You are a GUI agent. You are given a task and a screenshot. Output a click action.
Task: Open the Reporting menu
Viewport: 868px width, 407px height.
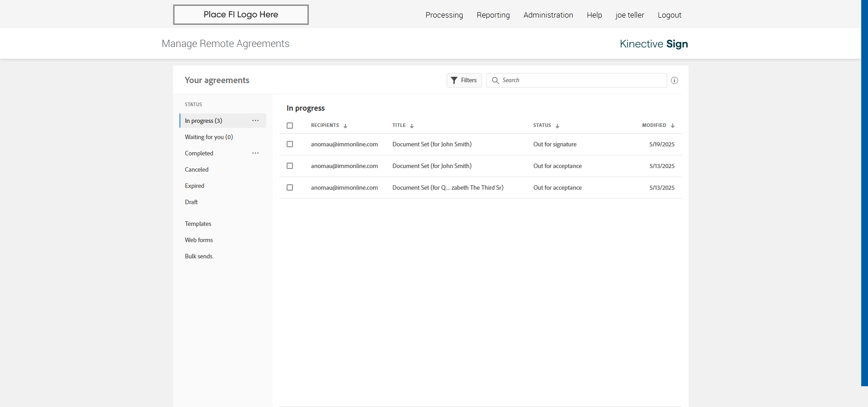[x=493, y=15]
